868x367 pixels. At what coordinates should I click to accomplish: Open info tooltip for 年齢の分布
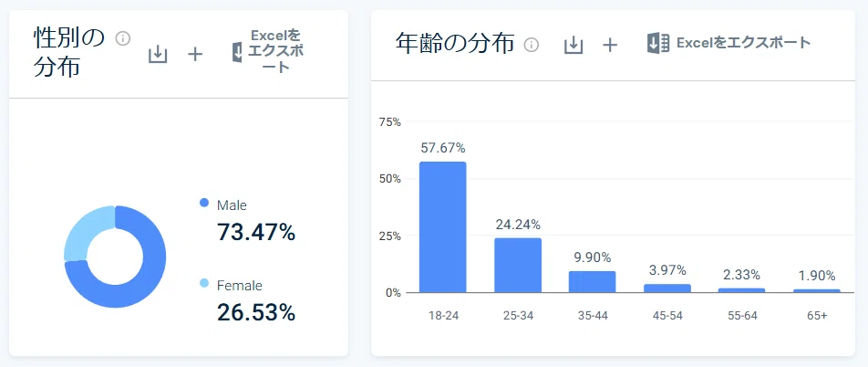(532, 45)
